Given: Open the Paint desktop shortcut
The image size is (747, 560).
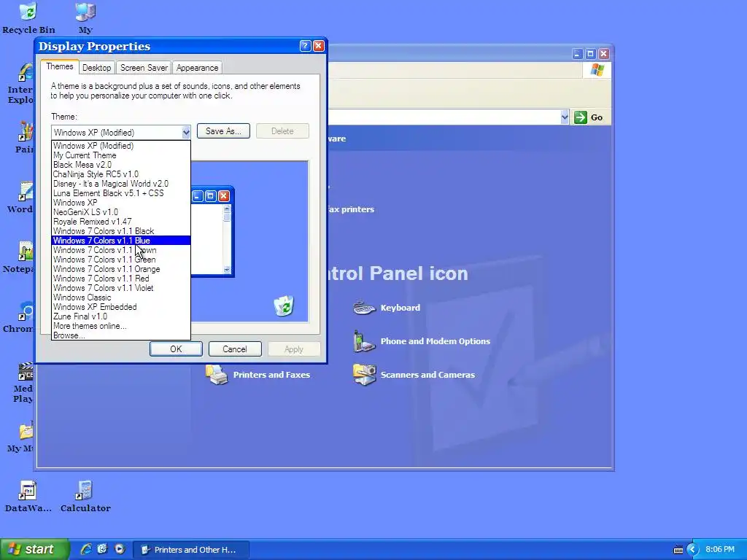Looking at the screenshot, I should coord(24,138).
